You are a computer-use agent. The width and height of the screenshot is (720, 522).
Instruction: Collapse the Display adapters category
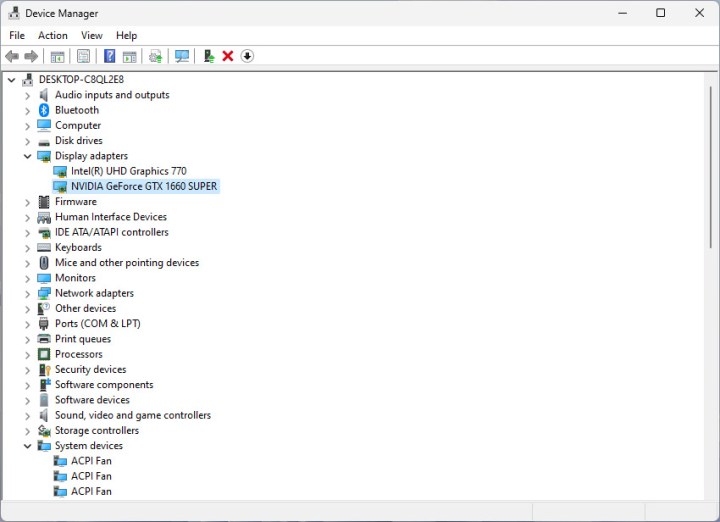pyautogui.click(x=28, y=156)
